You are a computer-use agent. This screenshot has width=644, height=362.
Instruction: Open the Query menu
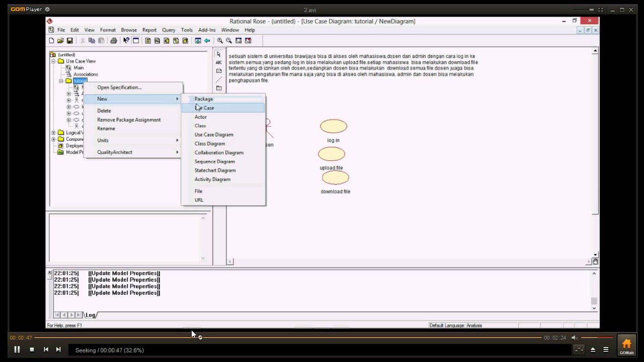(169, 30)
